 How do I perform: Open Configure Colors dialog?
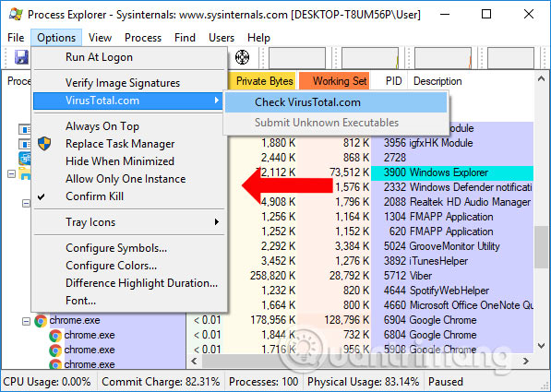(x=128, y=266)
